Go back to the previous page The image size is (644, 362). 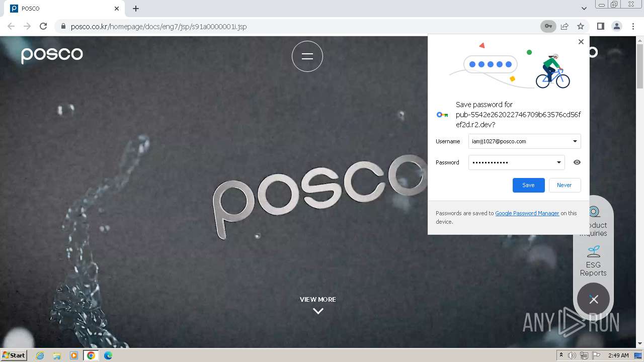[x=11, y=26]
